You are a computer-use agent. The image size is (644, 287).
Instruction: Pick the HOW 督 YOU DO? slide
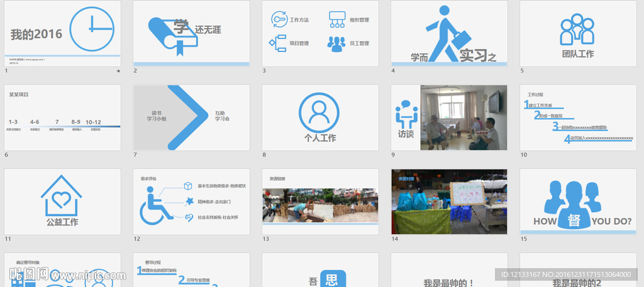tap(579, 202)
